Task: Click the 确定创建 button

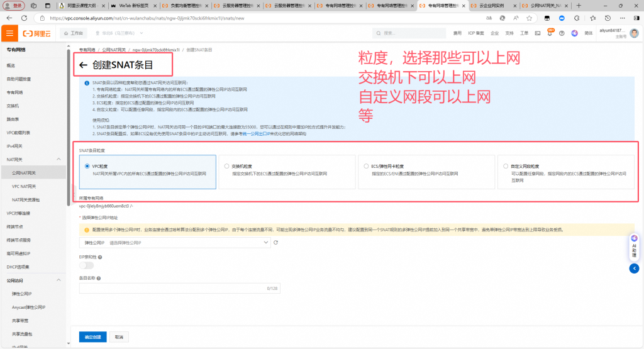Action: tap(92, 336)
